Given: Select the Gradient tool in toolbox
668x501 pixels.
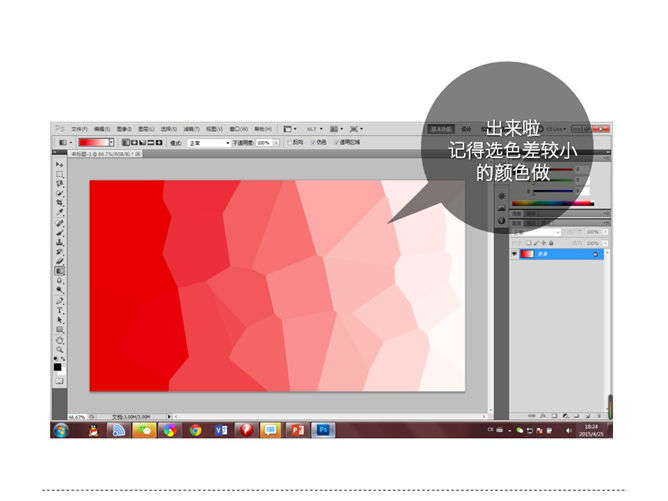Looking at the screenshot, I should point(59,271).
